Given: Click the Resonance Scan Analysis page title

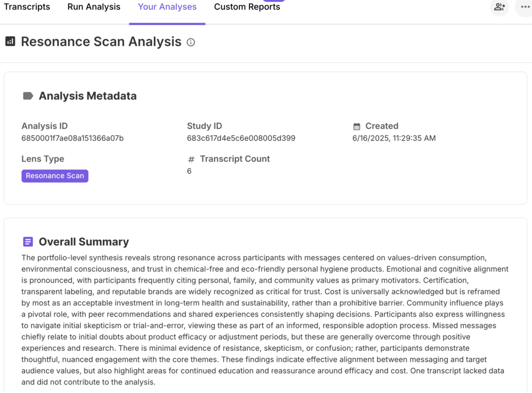Looking at the screenshot, I should pyautogui.click(x=101, y=42).
